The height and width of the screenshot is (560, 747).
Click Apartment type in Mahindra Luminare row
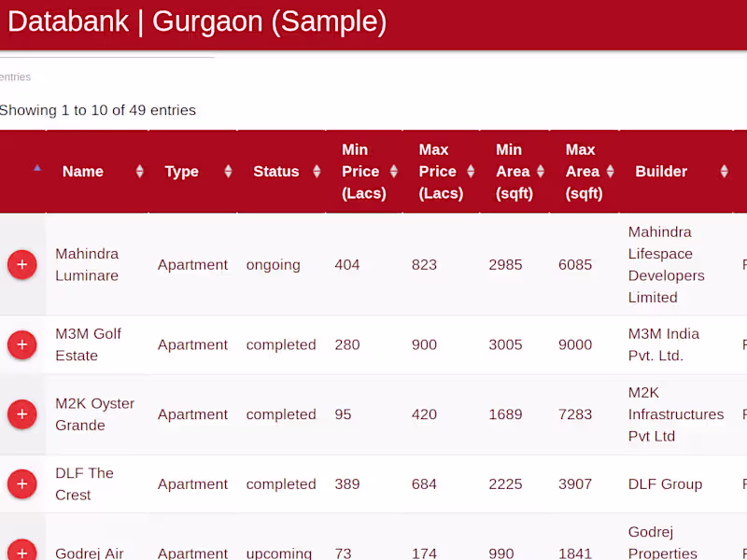tap(192, 265)
